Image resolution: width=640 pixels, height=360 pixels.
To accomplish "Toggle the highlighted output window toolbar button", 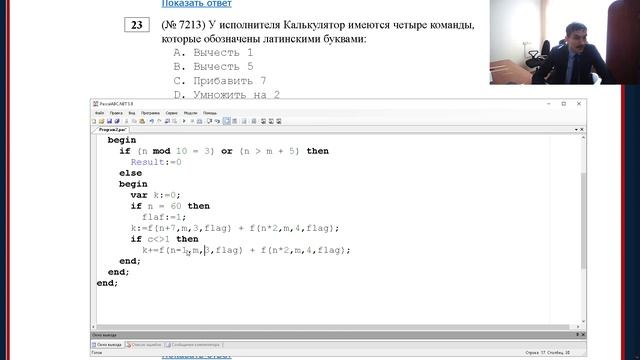I will point(227,121).
